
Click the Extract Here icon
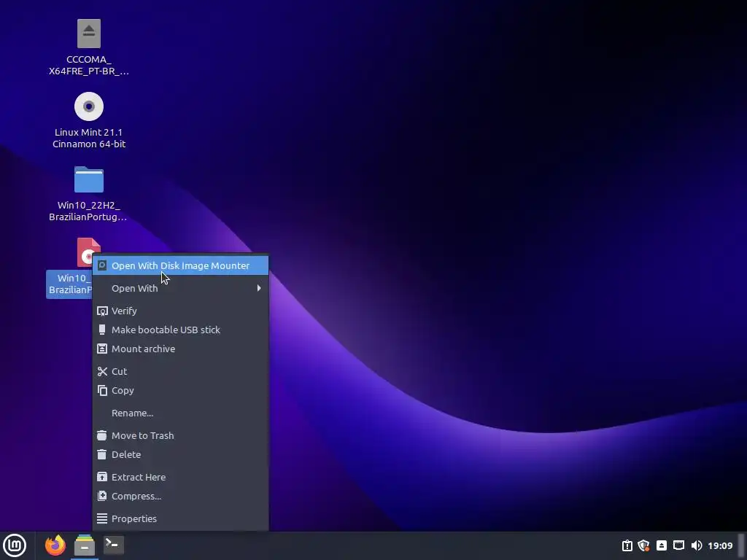[102, 477]
